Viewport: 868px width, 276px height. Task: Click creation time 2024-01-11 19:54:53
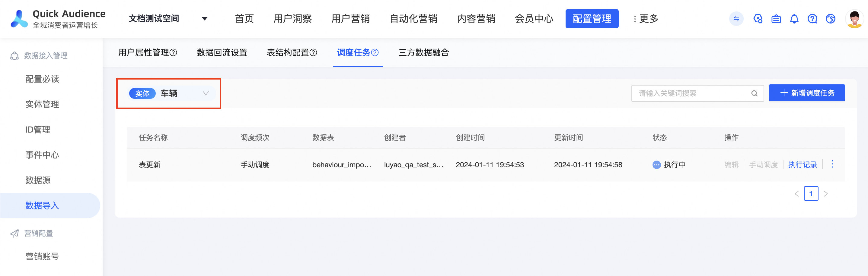point(490,165)
